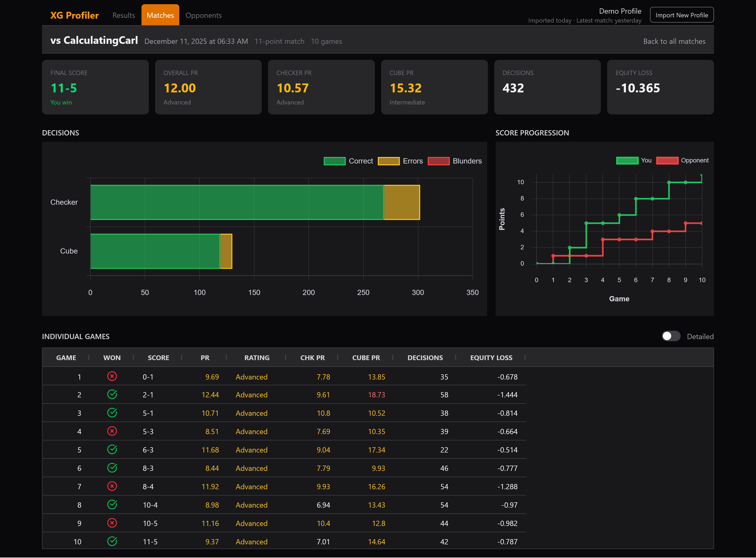The image size is (756, 558).
Task: Click the green checkmark for game 10
Action: (112, 541)
